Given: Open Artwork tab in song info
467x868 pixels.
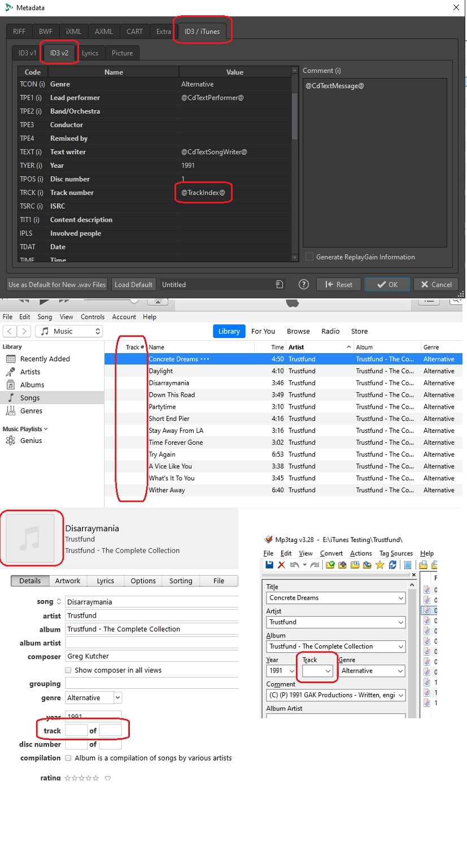Looking at the screenshot, I should tap(68, 581).
